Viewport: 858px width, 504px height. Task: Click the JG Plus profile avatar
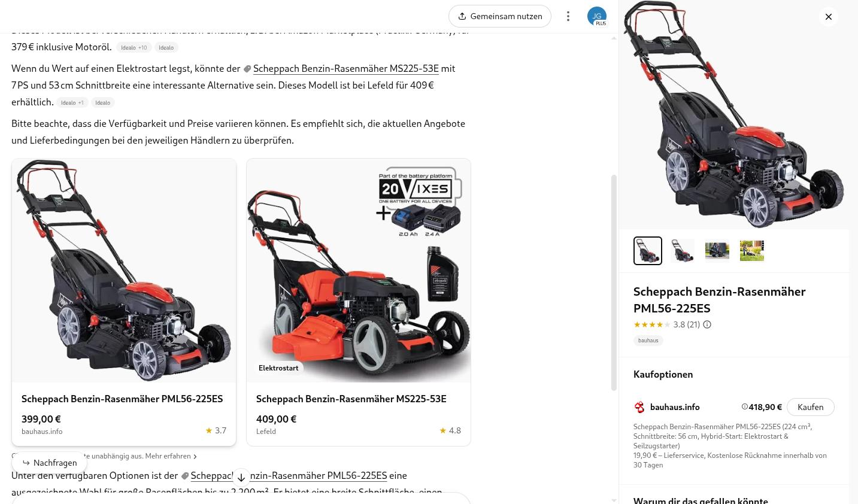point(597,16)
